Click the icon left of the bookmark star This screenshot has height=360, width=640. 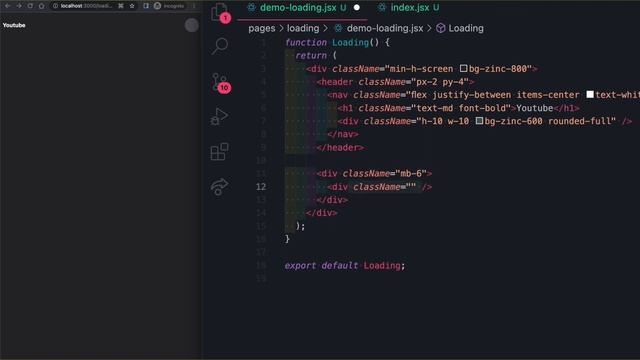coord(121,6)
